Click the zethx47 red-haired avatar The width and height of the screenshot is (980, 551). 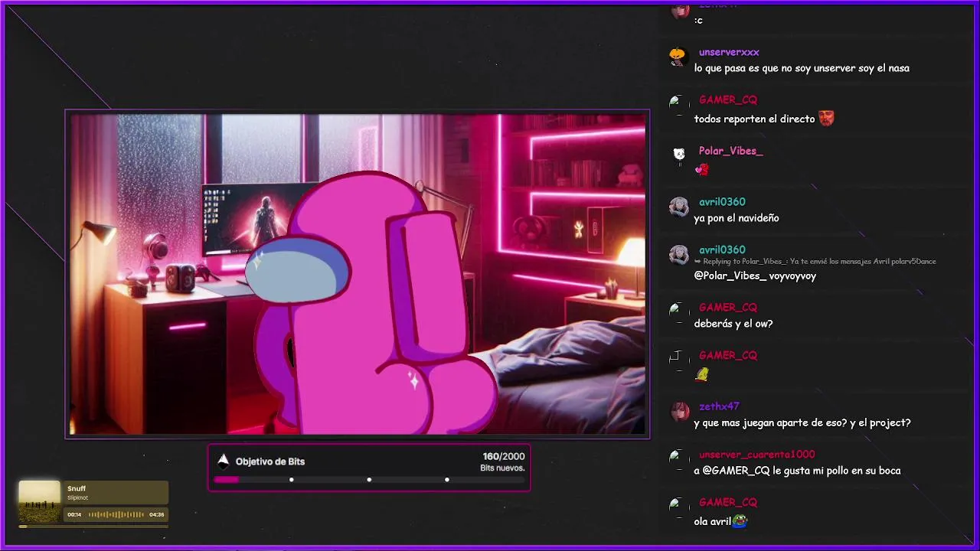pos(679,412)
